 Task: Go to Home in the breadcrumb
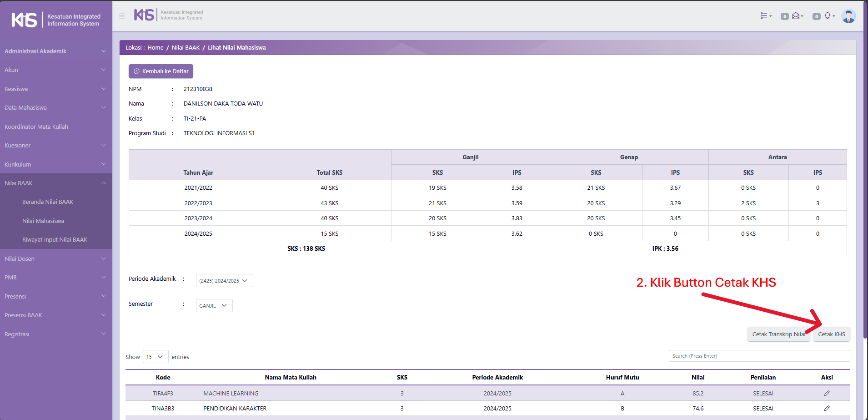(x=155, y=47)
